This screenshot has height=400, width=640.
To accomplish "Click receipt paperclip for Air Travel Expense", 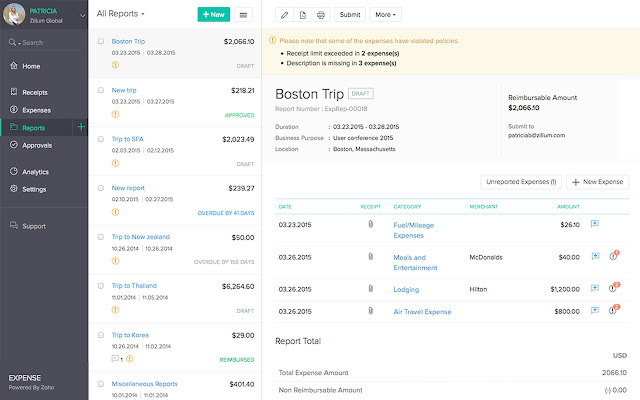I will [371, 311].
